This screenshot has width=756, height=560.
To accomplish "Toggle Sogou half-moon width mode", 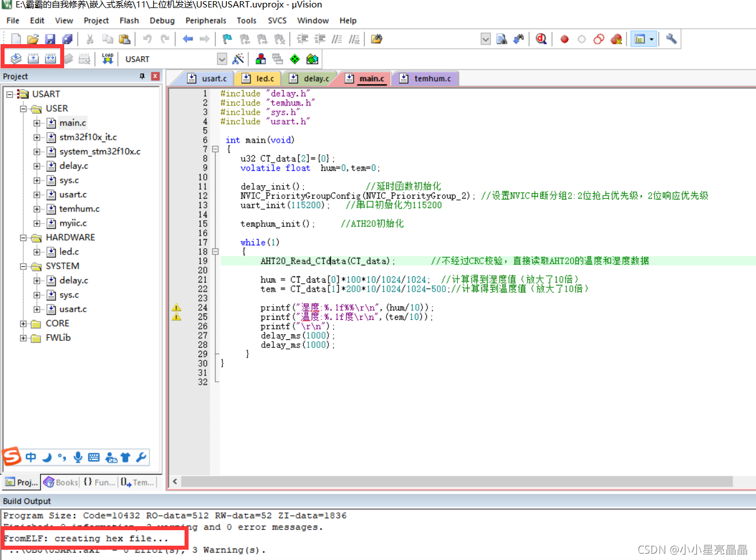I will tap(47, 457).
